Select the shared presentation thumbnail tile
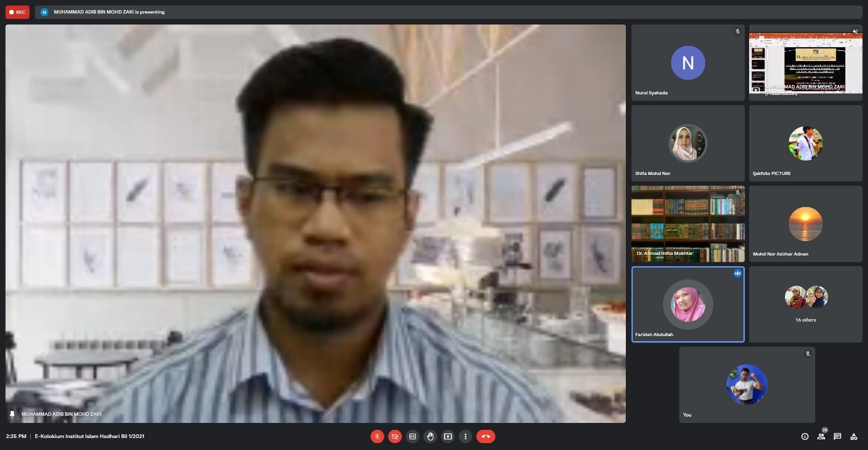Image resolution: width=868 pixels, height=450 pixels. [805, 62]
